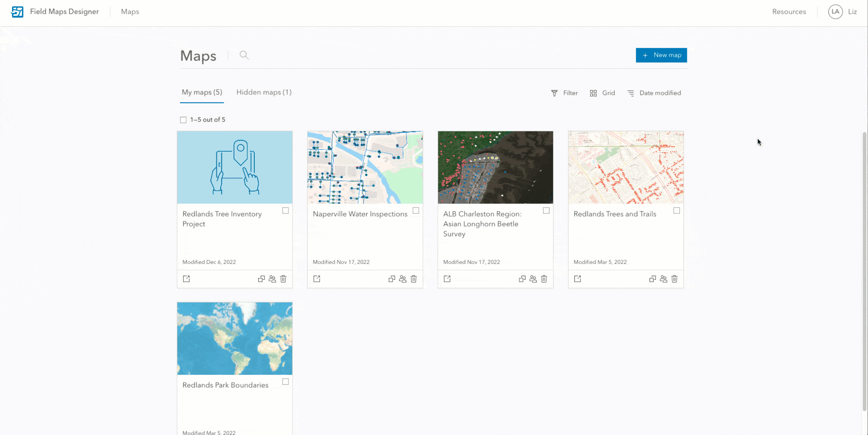Open the Resources link

point(789,12)
